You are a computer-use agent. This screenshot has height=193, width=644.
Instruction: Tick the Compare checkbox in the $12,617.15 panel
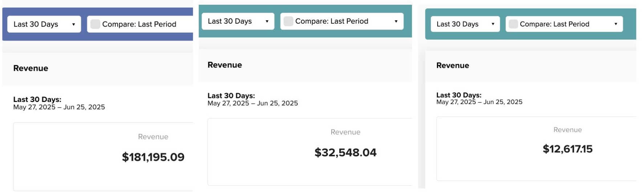[x=513, y=24]
